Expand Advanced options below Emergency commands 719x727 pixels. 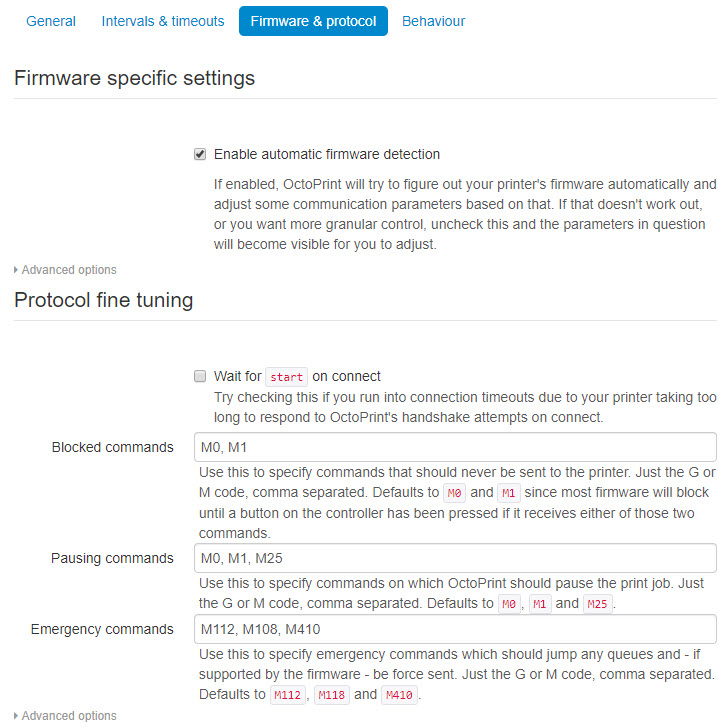click(66, 716)
